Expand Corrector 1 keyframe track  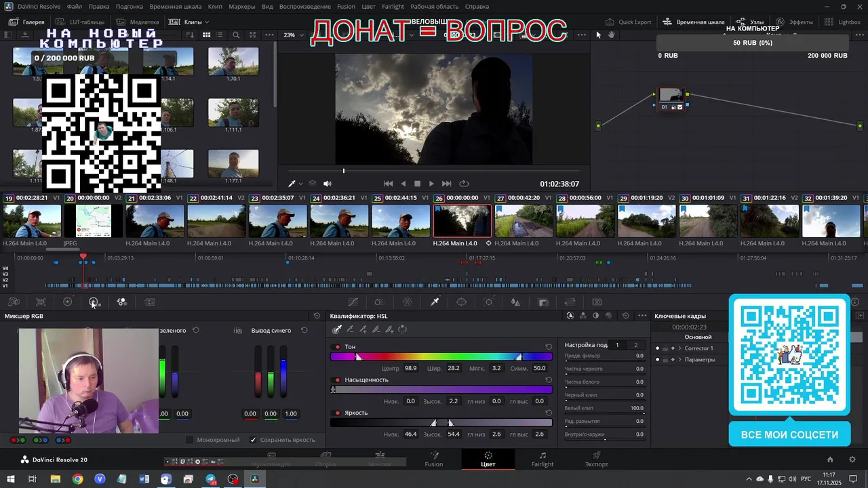[x=679, y=348]
